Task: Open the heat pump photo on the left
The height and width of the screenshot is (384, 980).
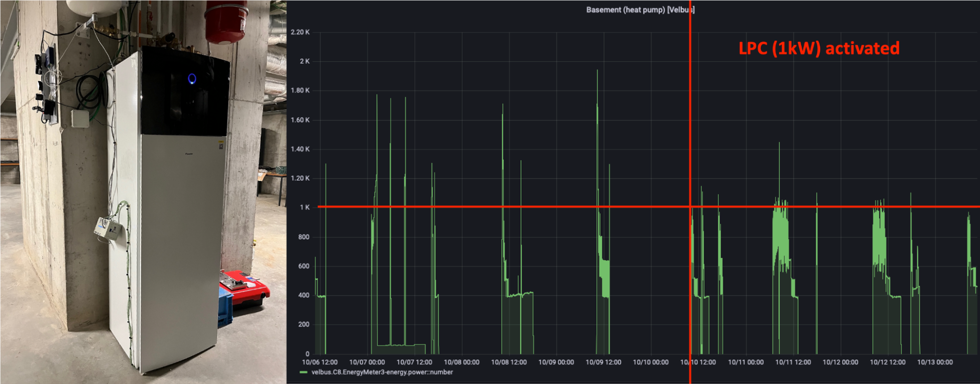Action: pos(142,196)
